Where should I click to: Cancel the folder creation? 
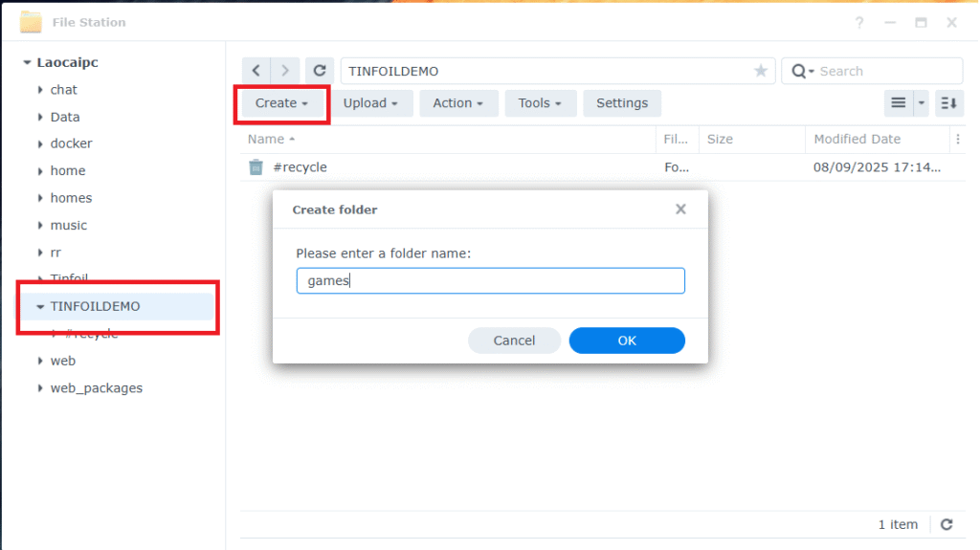514,341
